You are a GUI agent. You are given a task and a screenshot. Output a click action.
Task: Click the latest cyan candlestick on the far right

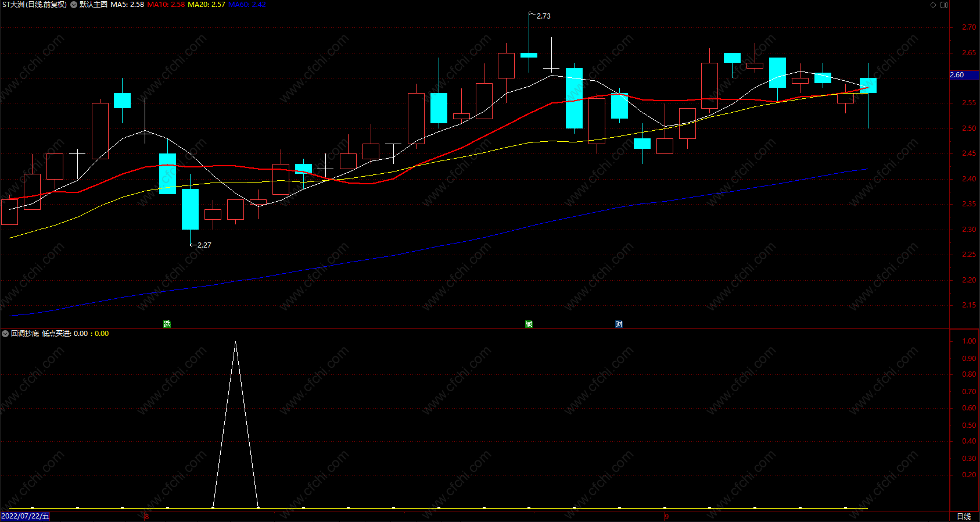click(868, 85)
